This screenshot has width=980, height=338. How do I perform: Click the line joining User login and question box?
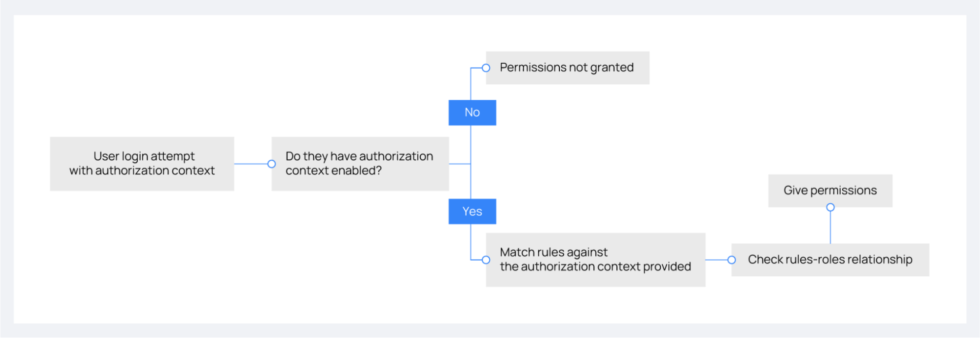click(251, 164)
